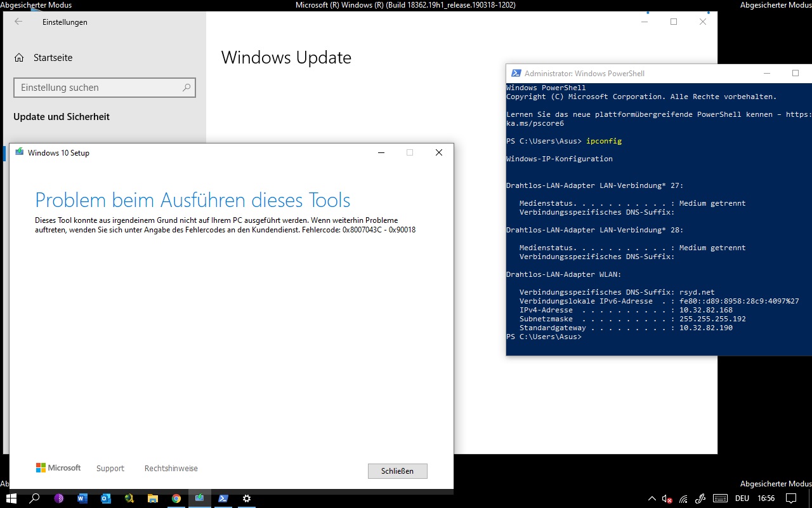
Task: Open File Explorer folder icon in taskbar
Action: [x=153, y=498]
